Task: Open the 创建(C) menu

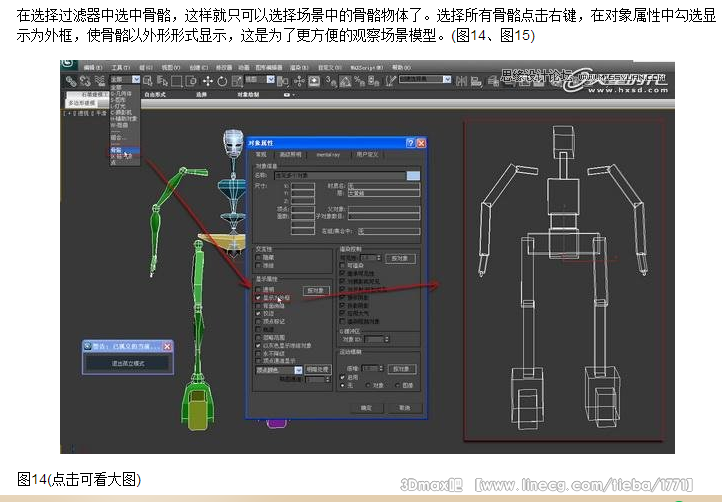Action: pos(198,68)
